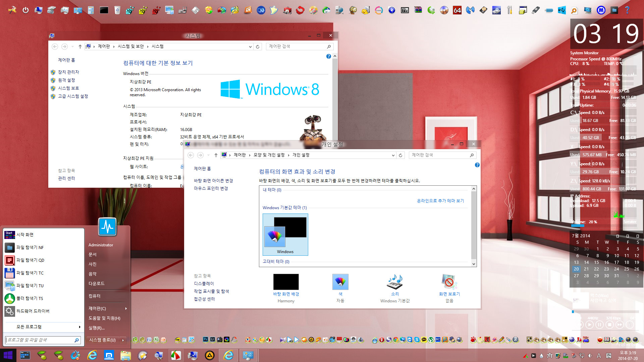Select July 20 in calendar widget
Viewport: 644px width, 362px height.
[576, 269]
